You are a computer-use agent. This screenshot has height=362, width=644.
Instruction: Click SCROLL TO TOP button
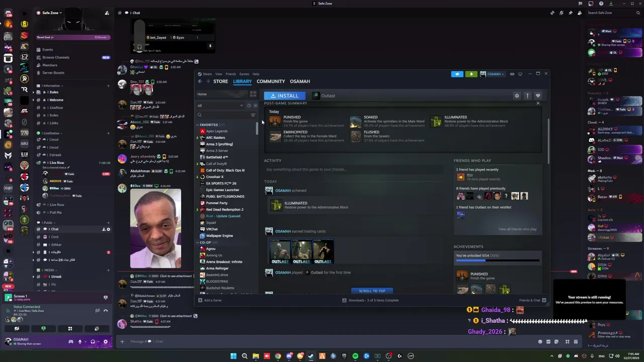[372, 291]
